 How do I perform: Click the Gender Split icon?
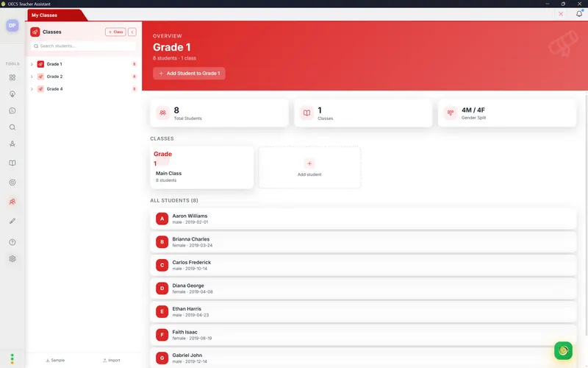point(451,113)
